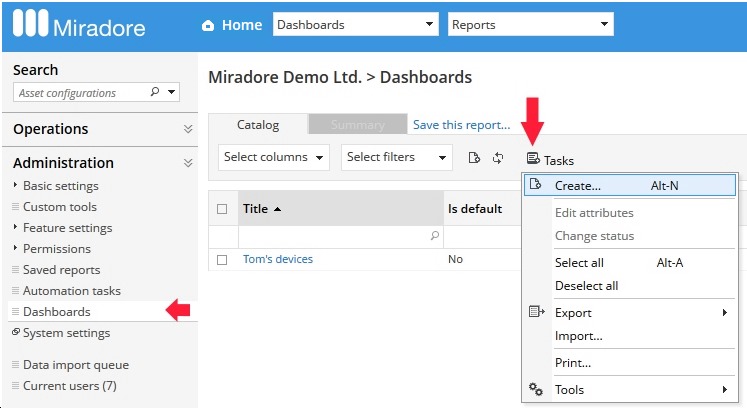This screenshot has height=414, width=747.
Task: Open the Select filters dropdown
Action: (x=396, y=157)
